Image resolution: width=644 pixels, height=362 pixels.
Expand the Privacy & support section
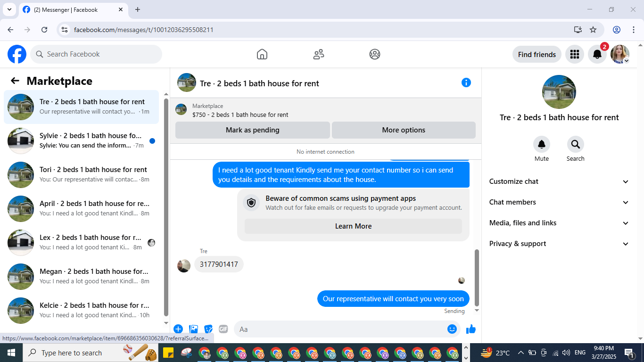tap(559, 244)
